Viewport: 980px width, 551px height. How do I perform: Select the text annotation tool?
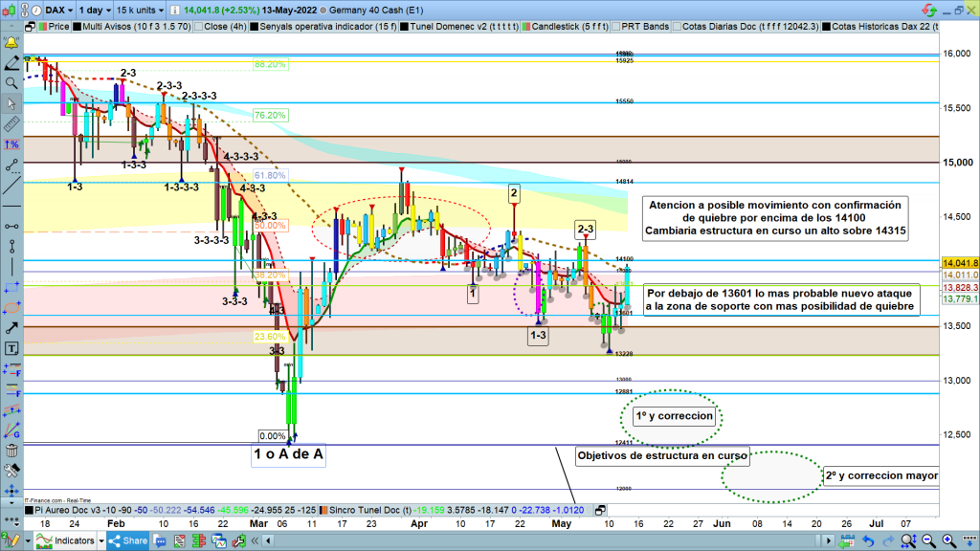click(11, 348)
